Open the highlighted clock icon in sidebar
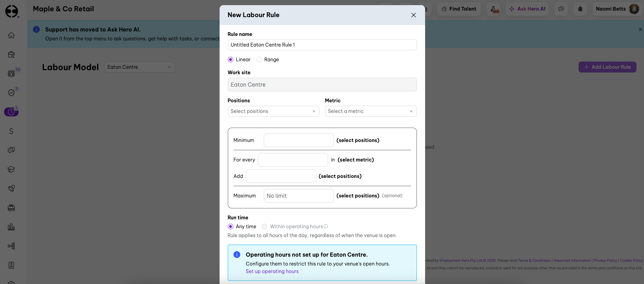Viewport: 644px width, 284px height. (11, 112)
